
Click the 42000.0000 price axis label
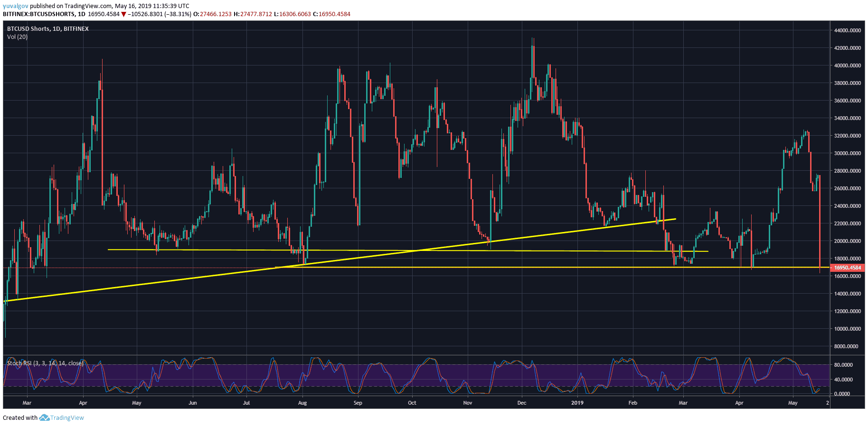tap(848, 48)
